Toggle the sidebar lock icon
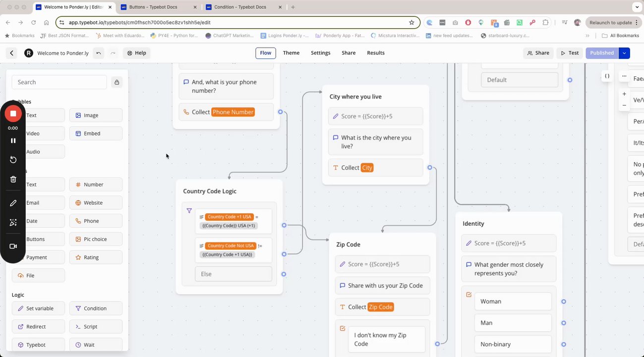644x357 pixels. point(117,82)
